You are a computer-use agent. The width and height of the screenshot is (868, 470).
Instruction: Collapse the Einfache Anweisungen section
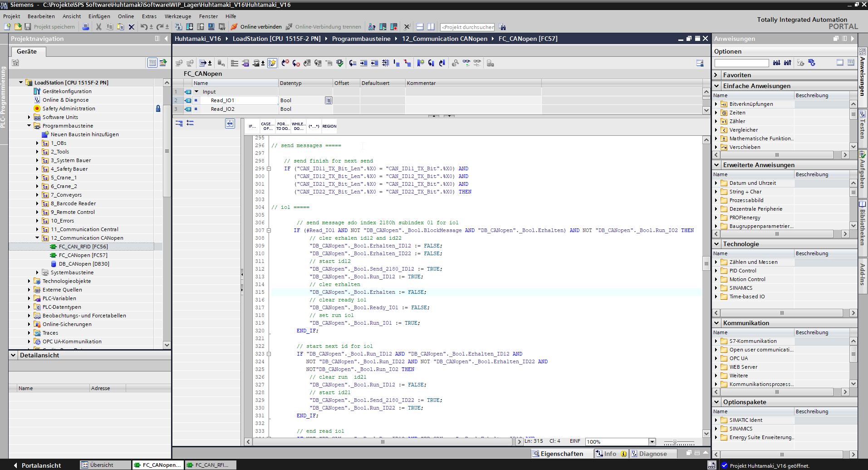(716, 86)
